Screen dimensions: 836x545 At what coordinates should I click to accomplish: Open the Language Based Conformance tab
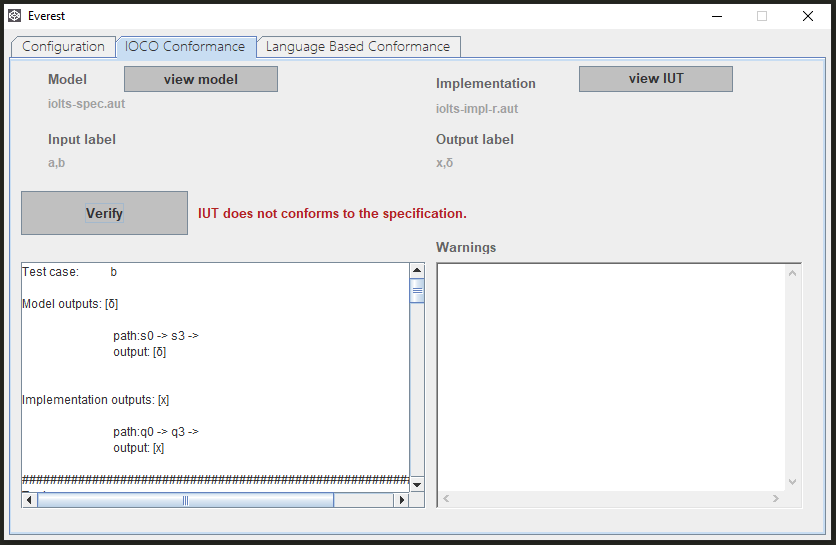(358, 47)
